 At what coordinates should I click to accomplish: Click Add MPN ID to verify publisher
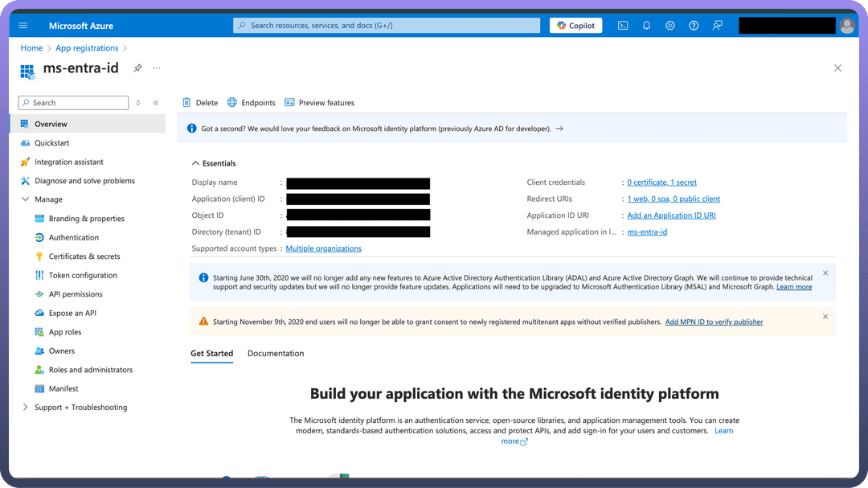point(714,322)
